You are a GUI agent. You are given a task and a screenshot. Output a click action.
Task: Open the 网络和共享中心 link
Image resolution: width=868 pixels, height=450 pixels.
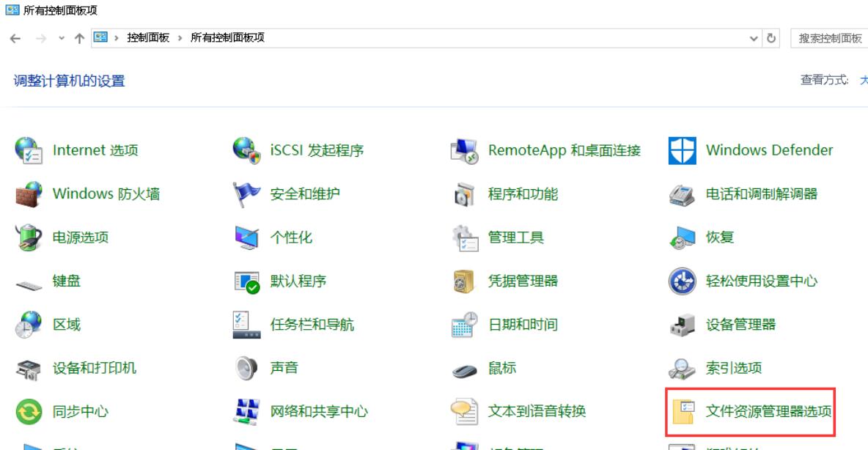pos(319,411)
